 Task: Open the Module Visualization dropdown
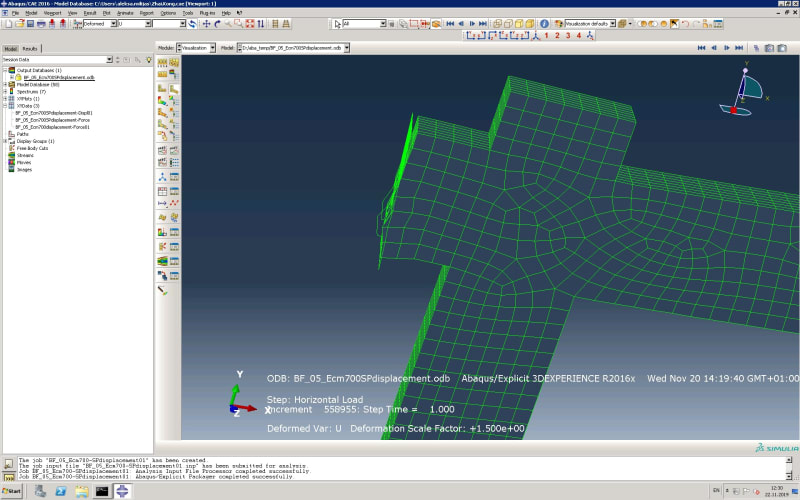tap(212, 48)
